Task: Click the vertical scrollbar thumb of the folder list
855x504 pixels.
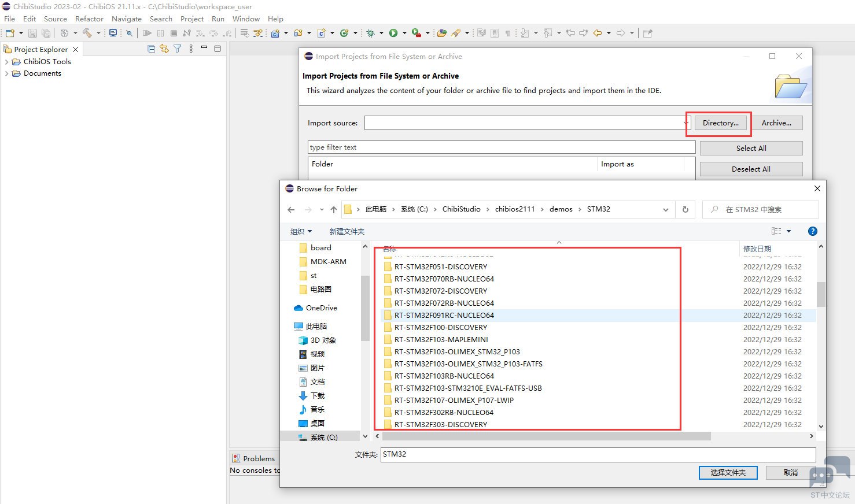Action: coord(821,294)
